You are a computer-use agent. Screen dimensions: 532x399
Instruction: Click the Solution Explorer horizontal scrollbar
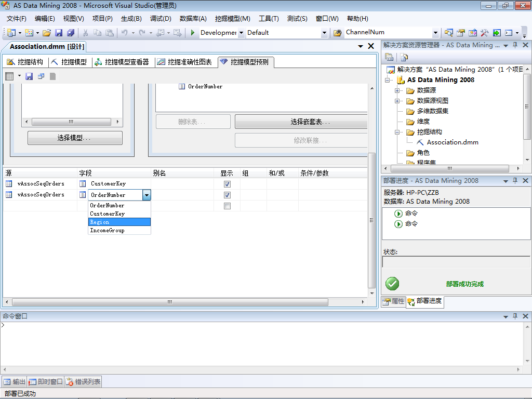pyautogui.click(x=450, y=169)
